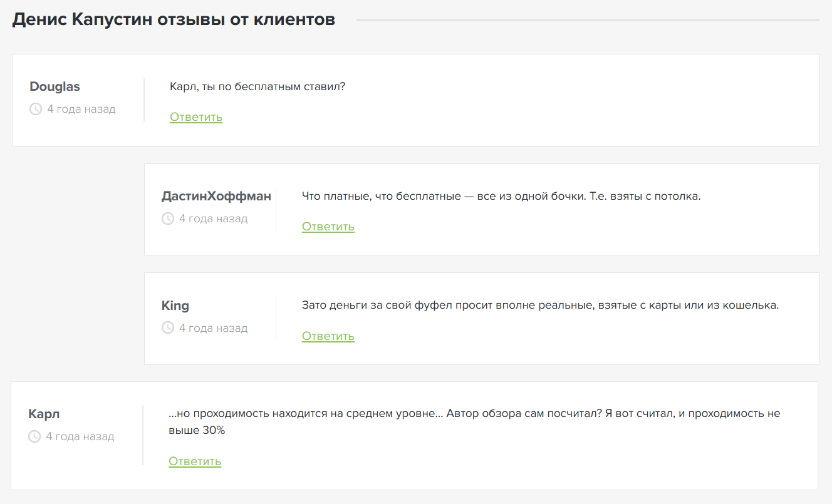Click '4 года назад' under King
The width and height of the screenshot is (832, 504).
[x=214, y=328]
